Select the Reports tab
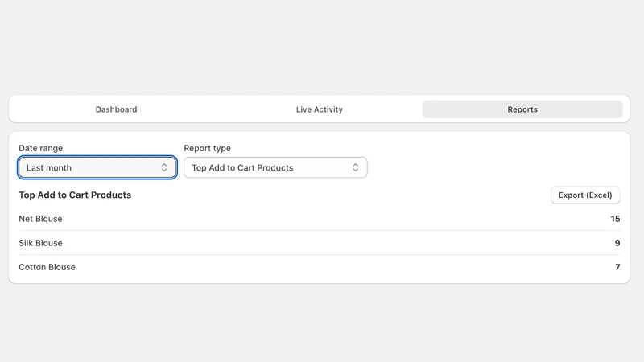This screenshot has height=362, width=644. point(522,109)
